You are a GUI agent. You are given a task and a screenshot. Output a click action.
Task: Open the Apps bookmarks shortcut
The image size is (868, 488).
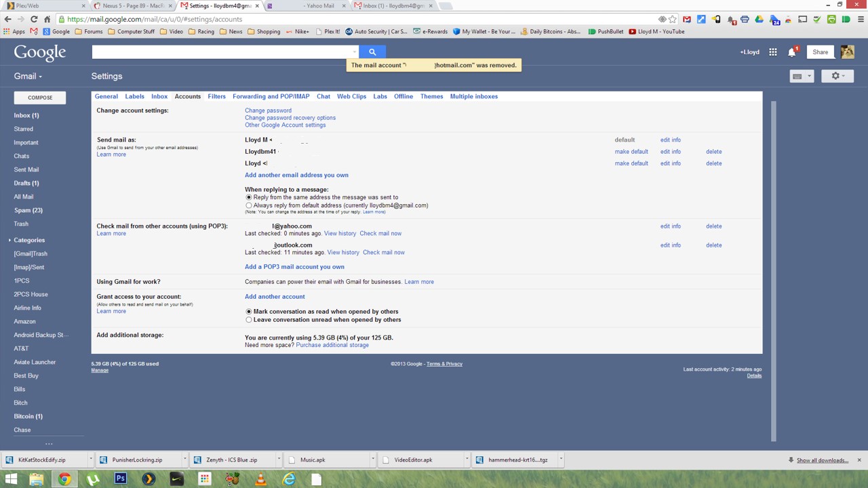pyautogui.click(x=14, y=32)
